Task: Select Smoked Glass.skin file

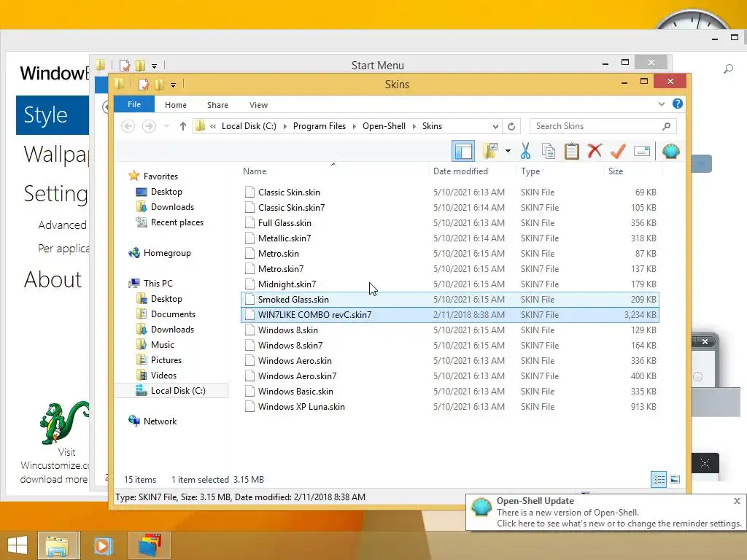Action: (449, 300)
